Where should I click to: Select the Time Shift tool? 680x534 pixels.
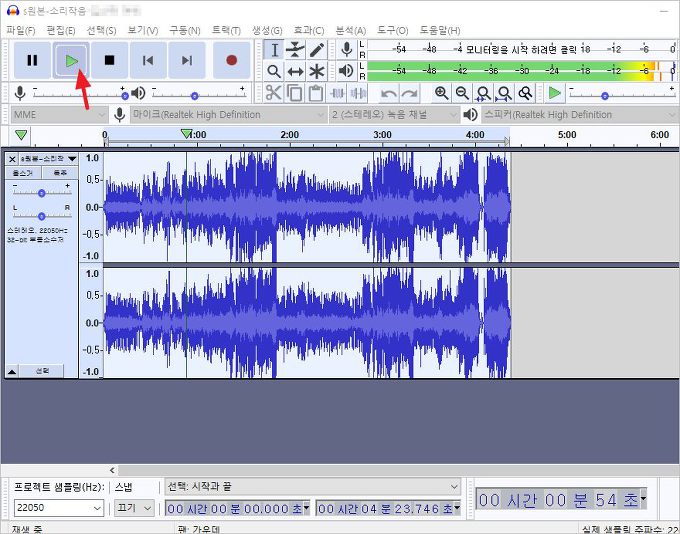click(x=295, y=71)
